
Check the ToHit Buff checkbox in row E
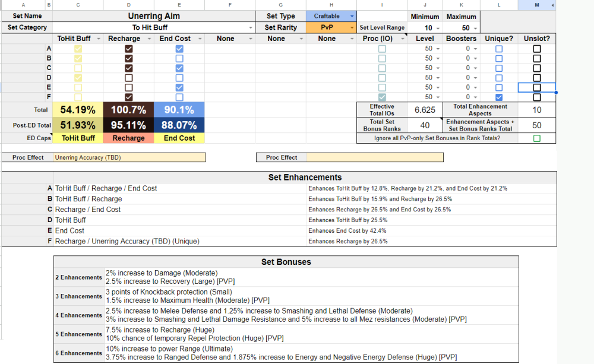(x=78, y=87)
